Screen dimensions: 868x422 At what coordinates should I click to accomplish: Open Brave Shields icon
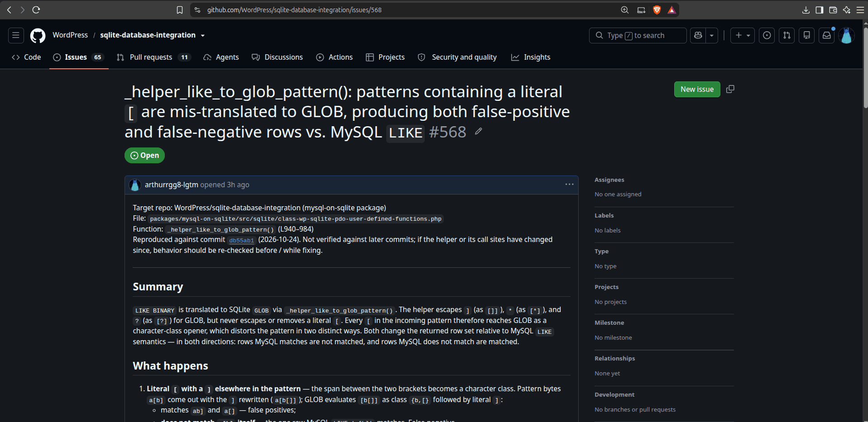657,10
